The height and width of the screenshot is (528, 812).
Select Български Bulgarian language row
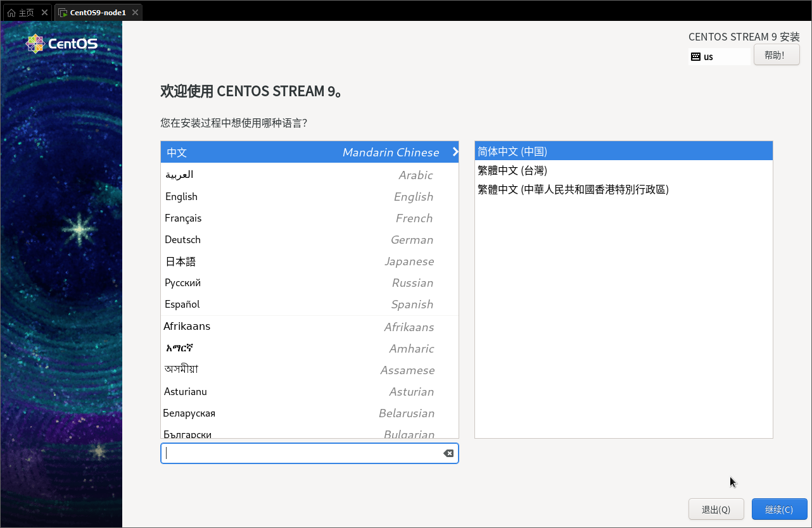coord(310,431)
